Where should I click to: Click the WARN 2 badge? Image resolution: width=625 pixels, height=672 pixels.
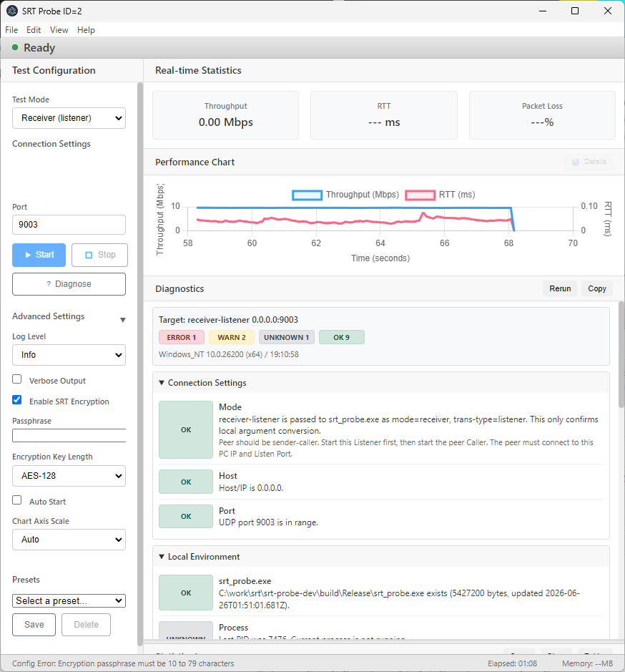tap(231, 337)
